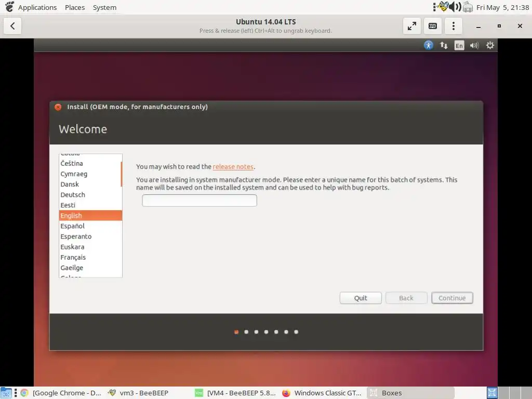
Task: Click the language list scrollbar
Action: (x=121, y=174)
